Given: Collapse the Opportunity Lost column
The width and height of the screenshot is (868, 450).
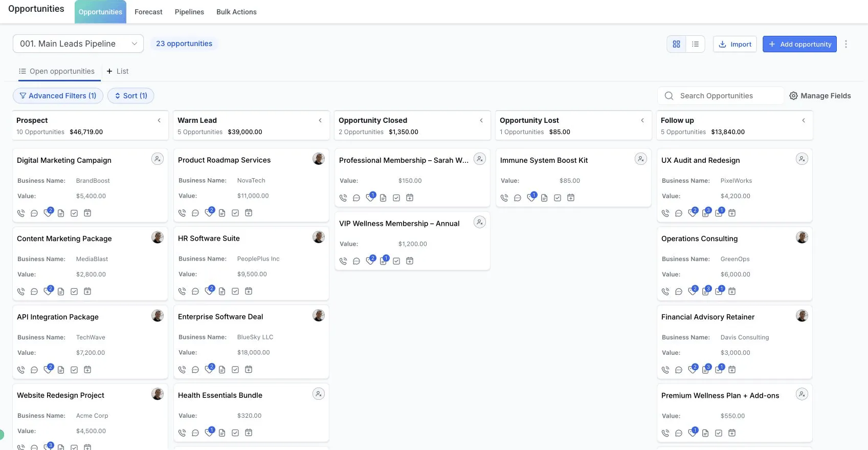Looking at the screenshot, I should tap(642, 120).
